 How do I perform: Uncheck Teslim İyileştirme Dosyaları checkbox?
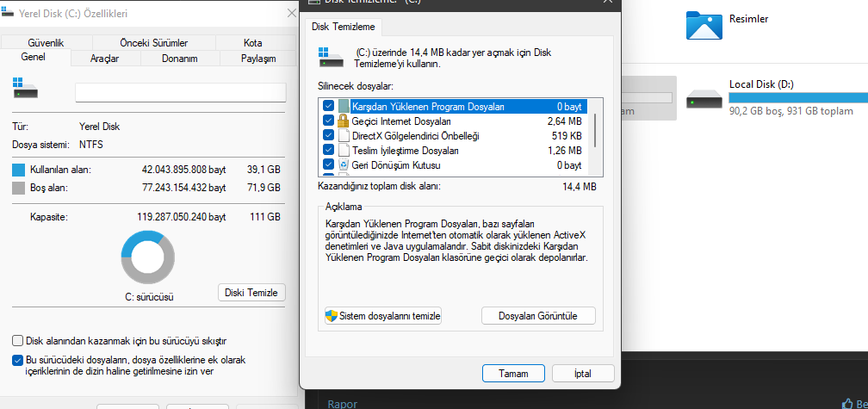[x=328, y=150]
